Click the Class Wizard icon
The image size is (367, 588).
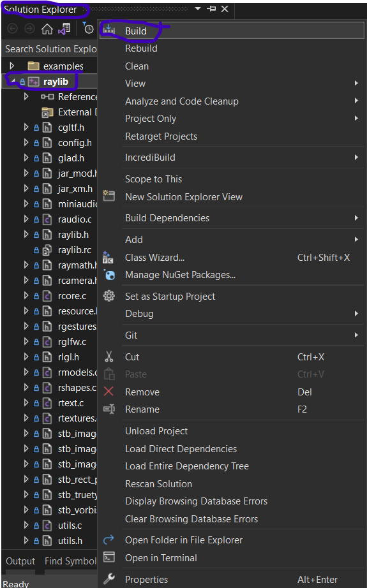108,257
